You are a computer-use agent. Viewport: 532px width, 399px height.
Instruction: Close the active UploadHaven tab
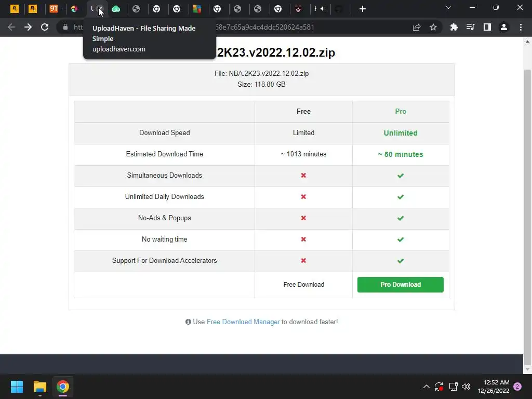point(100,9)
